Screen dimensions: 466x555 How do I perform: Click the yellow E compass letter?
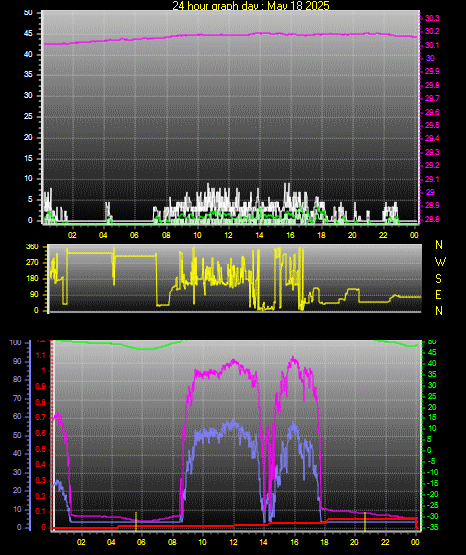point(438,294)
